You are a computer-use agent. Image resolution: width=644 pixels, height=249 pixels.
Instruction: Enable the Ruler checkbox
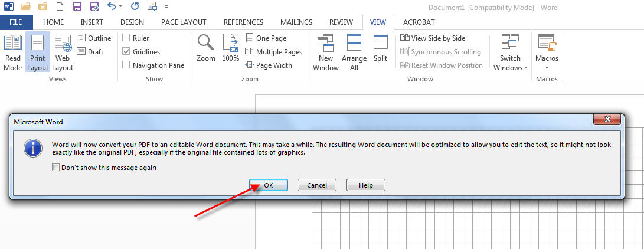click(126, 38)
